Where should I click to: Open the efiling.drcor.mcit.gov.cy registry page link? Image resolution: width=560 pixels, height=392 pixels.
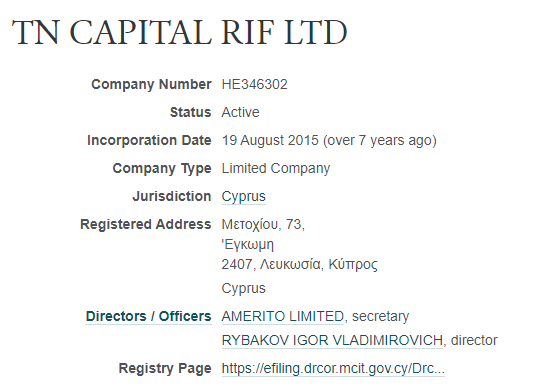pos(333,368)
